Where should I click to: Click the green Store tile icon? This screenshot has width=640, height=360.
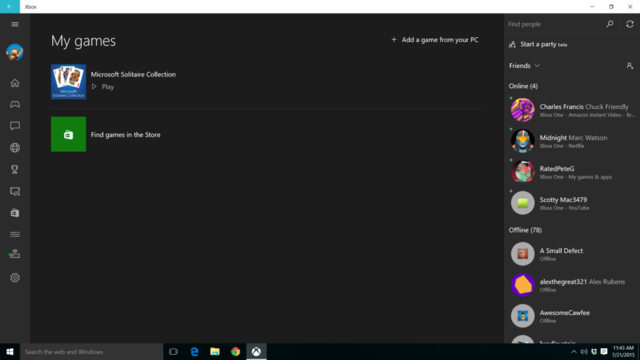[x=68, y=134]
